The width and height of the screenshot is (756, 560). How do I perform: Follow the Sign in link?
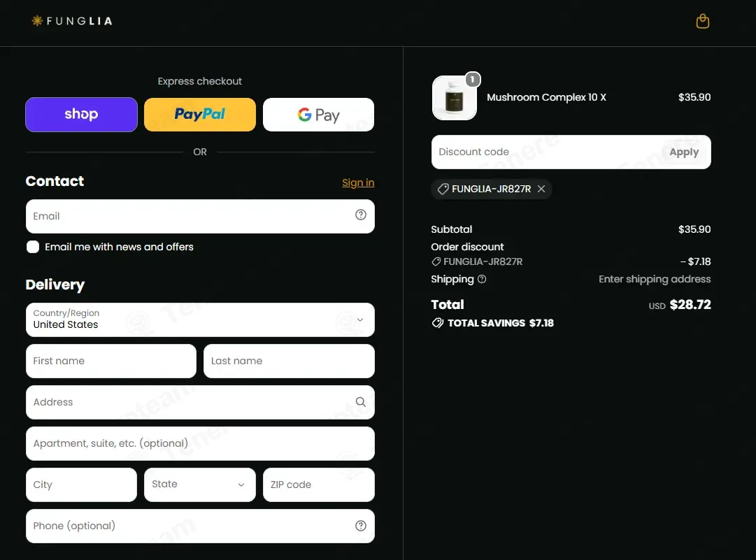(x=358, y=182)
